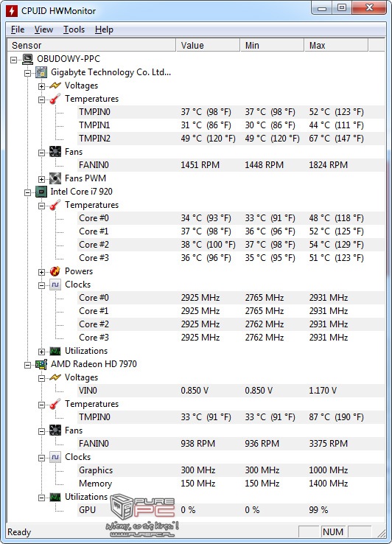This screenshot has width=392, height=544.
Task: Click the Value column header
Action: [x=208, y=46]
